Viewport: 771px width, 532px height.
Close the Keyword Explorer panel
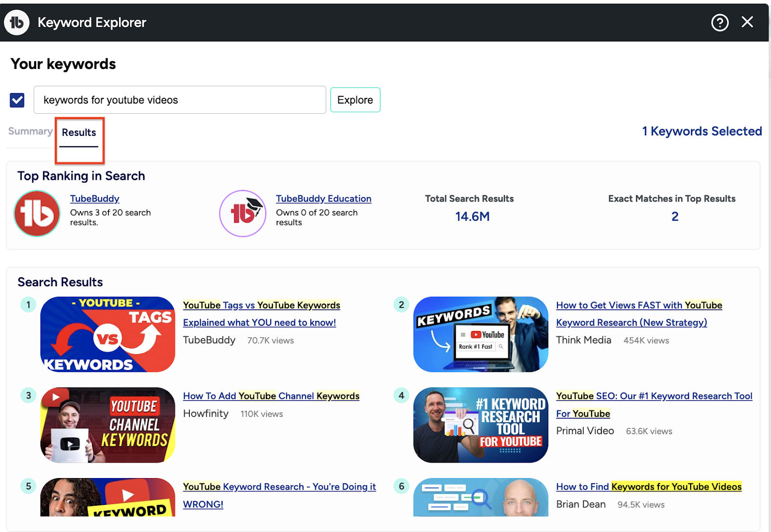coord(747,22)
